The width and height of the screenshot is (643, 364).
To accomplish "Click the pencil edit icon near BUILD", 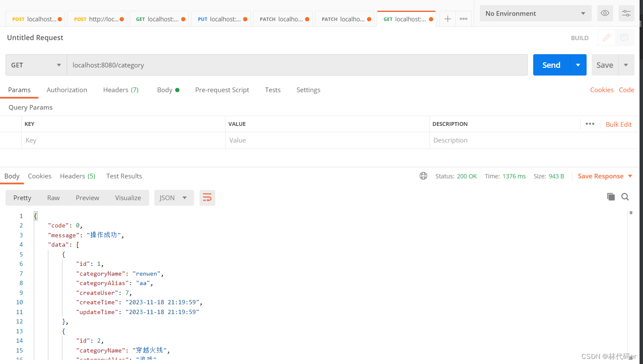I will [606, 38].
